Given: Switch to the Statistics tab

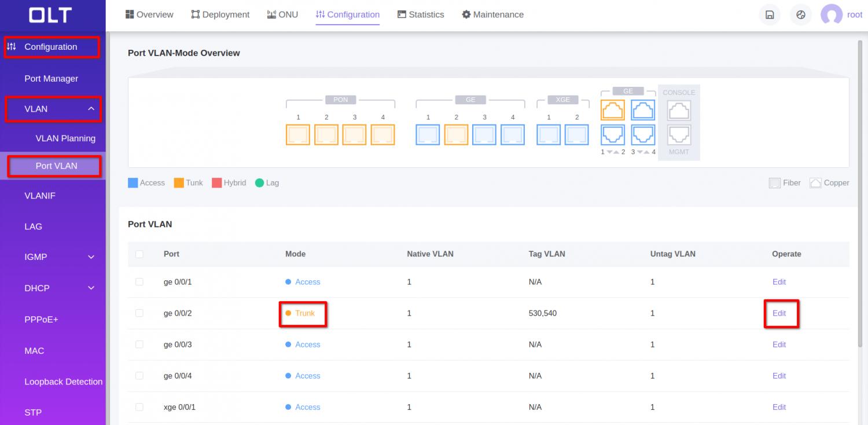Looking at the screenshot, I should pos(421,14).
